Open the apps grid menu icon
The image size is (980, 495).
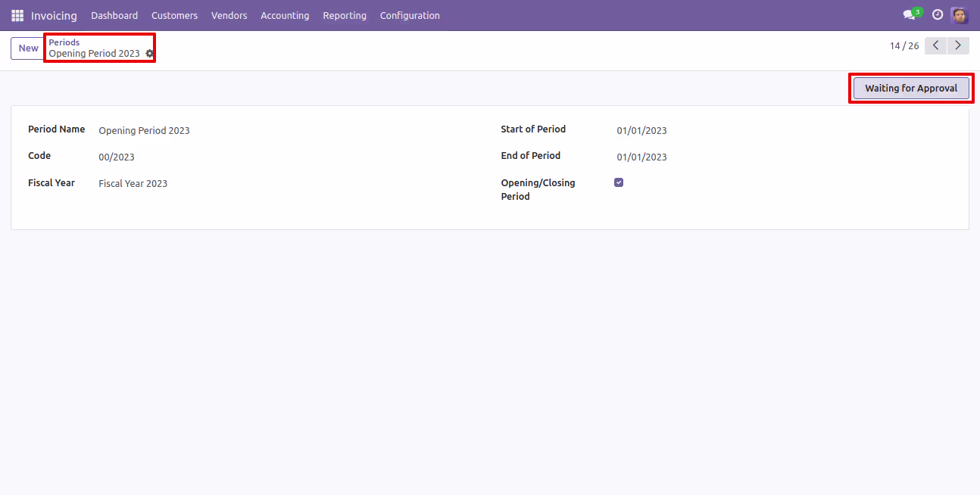[x=17, y=15]
